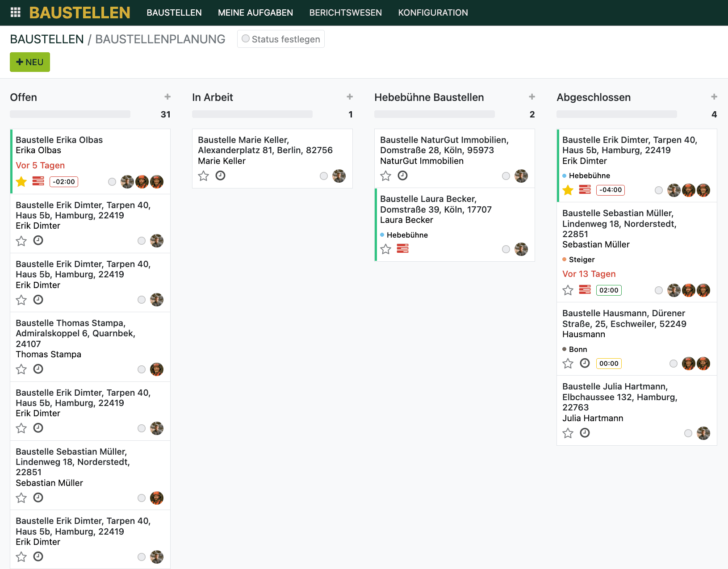Click the In Arbeit column progress bar
Image resolution: width=728 pixels, height=569 pixels.
[x=252, y=114]
